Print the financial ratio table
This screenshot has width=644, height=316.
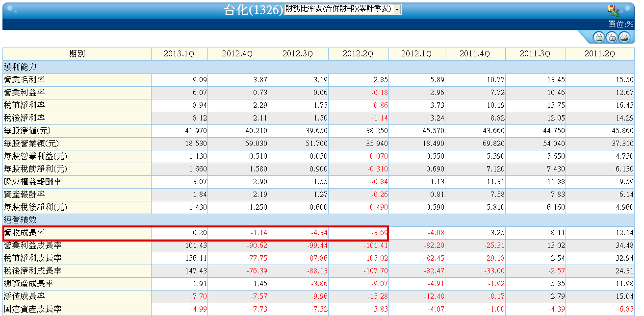point(624,37)
